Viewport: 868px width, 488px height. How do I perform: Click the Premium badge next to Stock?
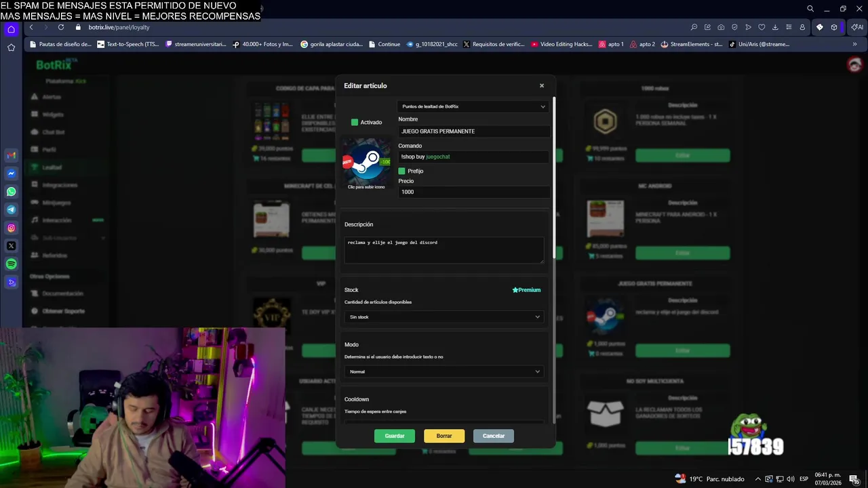[526, 290]
